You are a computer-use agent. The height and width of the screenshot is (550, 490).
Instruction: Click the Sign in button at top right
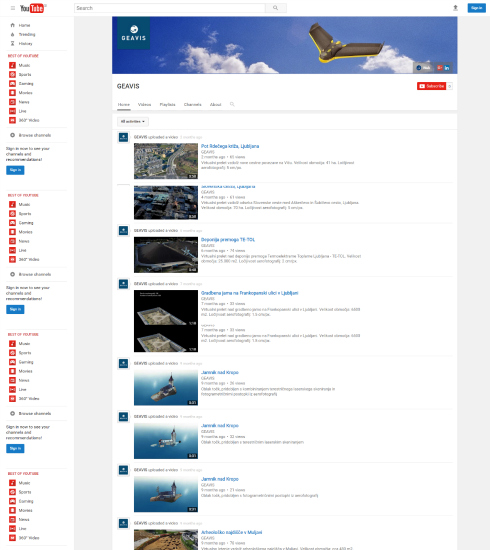476,8
